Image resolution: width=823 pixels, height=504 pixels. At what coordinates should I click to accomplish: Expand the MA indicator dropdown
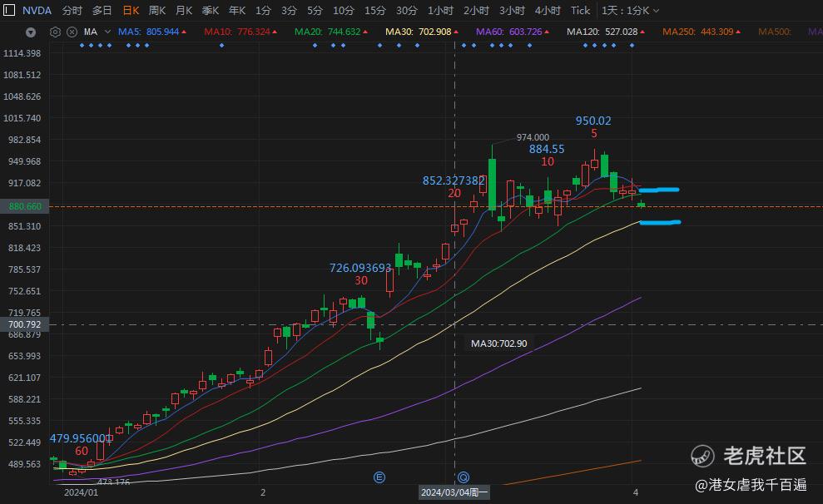point(107,32)
